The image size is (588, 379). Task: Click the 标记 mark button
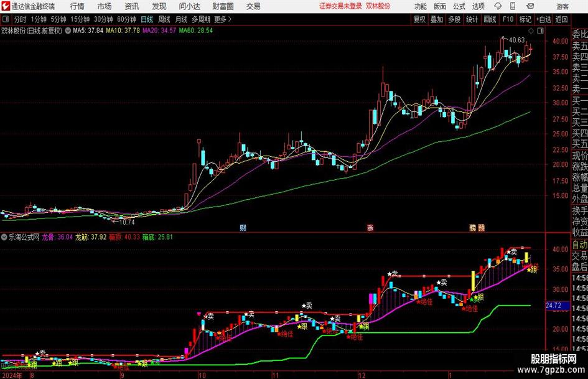coord(525,19)
